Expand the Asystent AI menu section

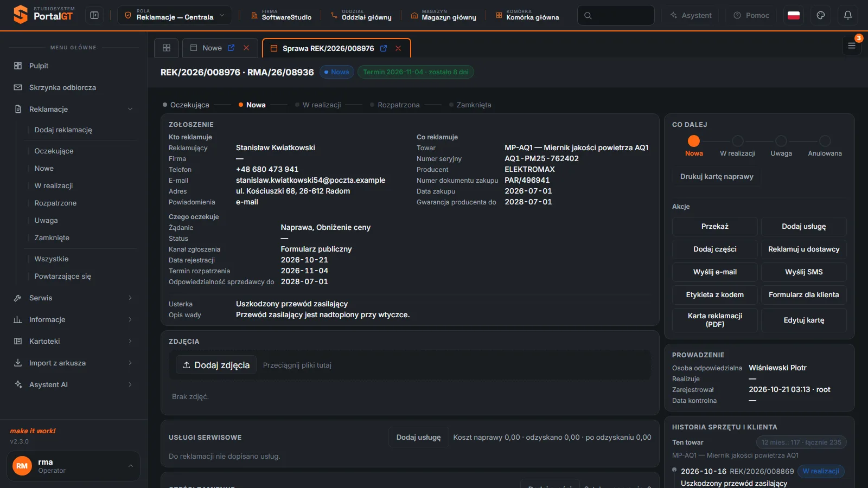pyautogui.click(x=74, y=384)
